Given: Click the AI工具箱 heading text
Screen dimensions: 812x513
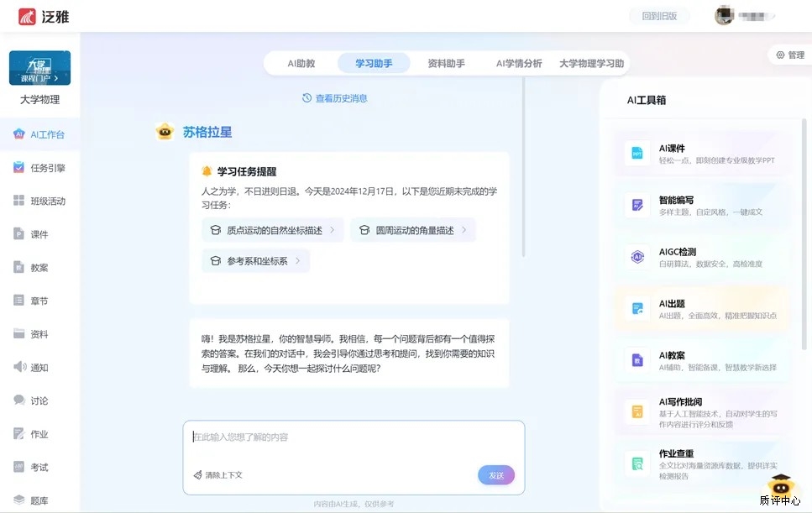Looking at the screenshot, I should [647, 101].
